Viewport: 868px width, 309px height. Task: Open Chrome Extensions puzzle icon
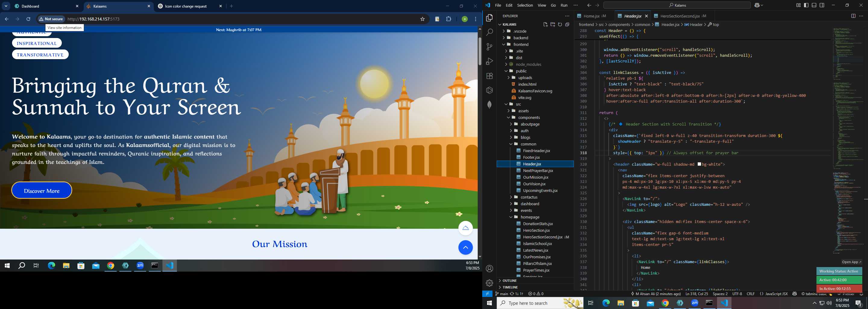[x=448, y=19]
